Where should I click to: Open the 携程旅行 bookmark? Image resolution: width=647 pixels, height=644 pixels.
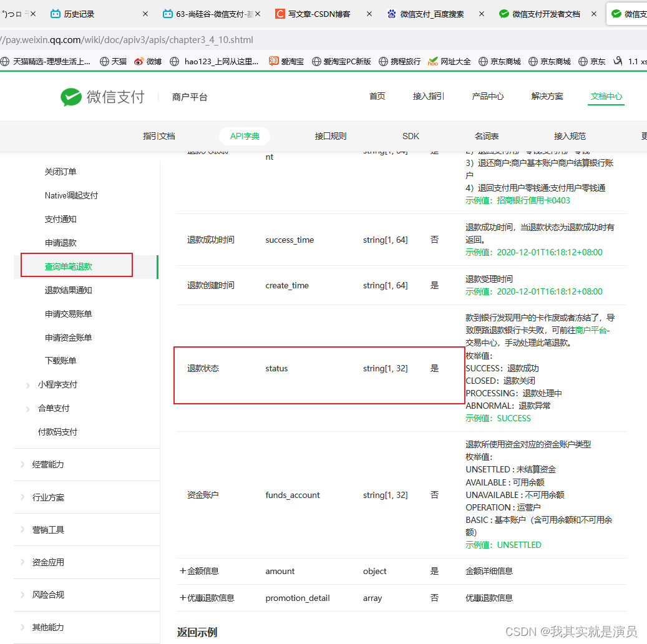pyautogui.click(x=400, y=62)
